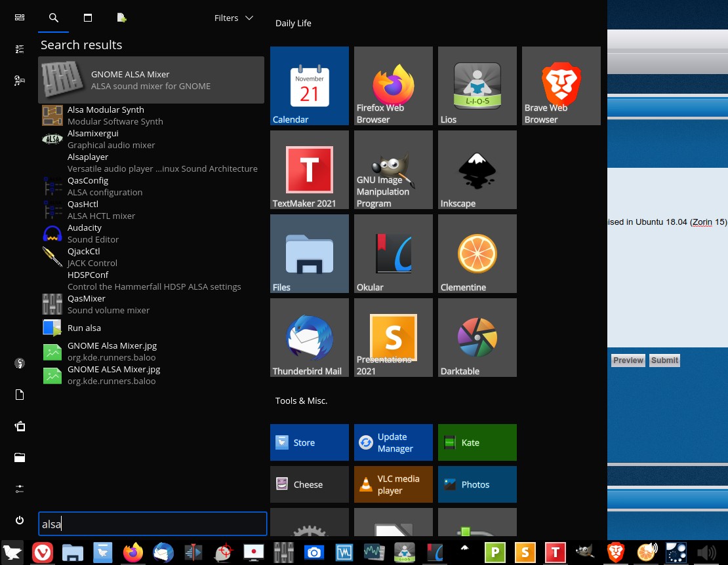Switch to the window tab icon
Viewport: 728px width, 565px height.
point(87,18)
